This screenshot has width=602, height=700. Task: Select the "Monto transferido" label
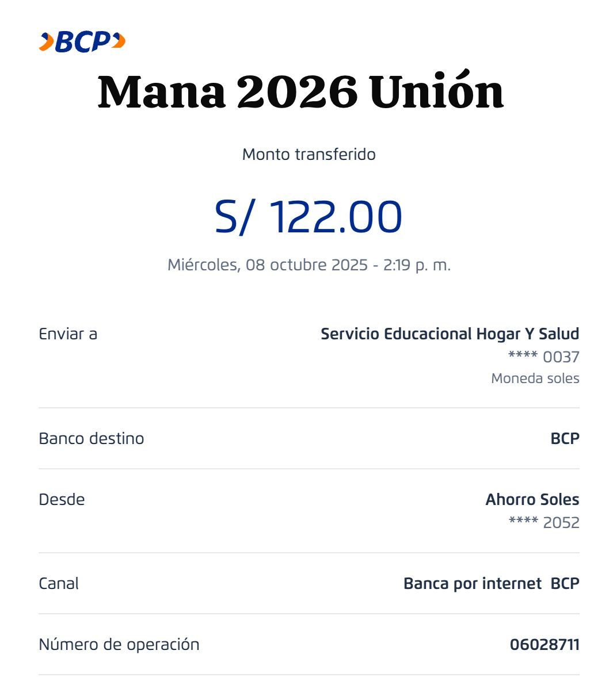pos(308,154)
